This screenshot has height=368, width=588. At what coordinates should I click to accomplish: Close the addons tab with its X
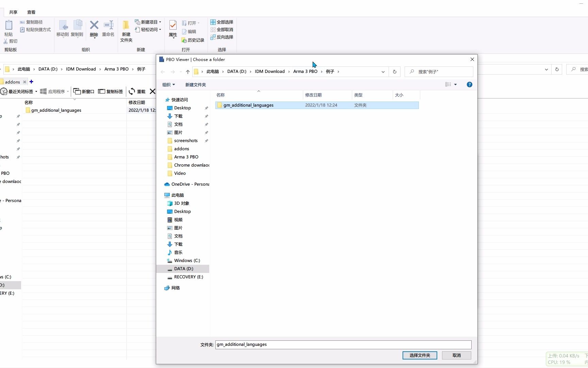[24, 82]
